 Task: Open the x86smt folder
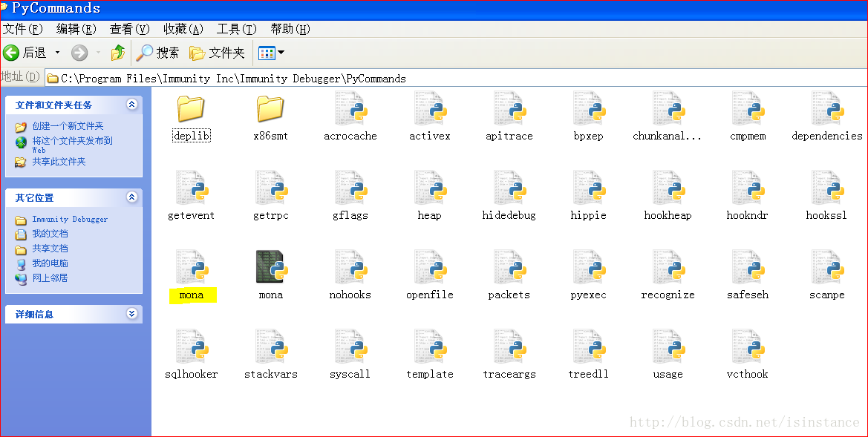coord(270,109)
